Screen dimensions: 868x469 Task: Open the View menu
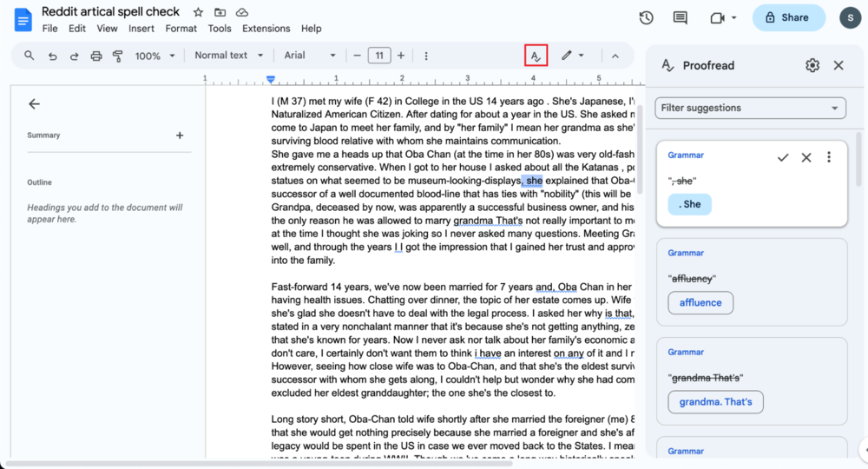(107, 29)
